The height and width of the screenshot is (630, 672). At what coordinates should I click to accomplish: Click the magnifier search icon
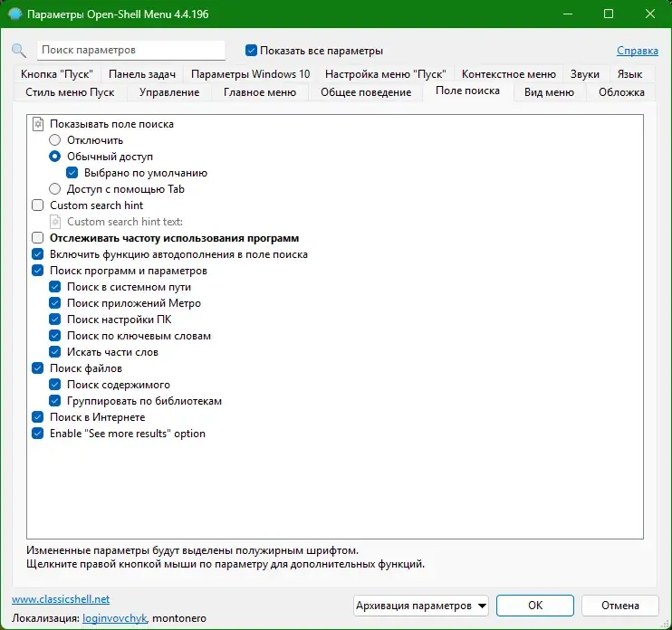[x=18, y=51]
